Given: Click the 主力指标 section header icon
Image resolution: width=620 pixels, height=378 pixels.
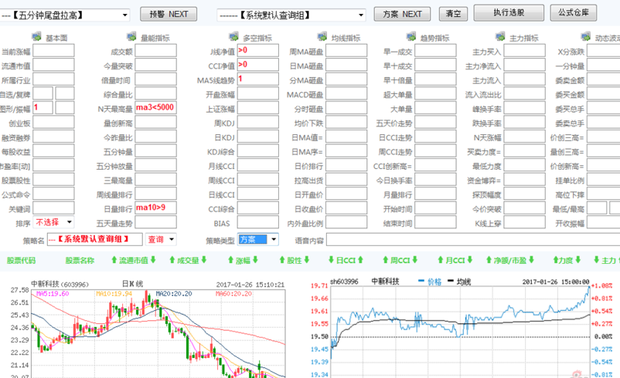Looking at the screenshot, I should [500, 37].
